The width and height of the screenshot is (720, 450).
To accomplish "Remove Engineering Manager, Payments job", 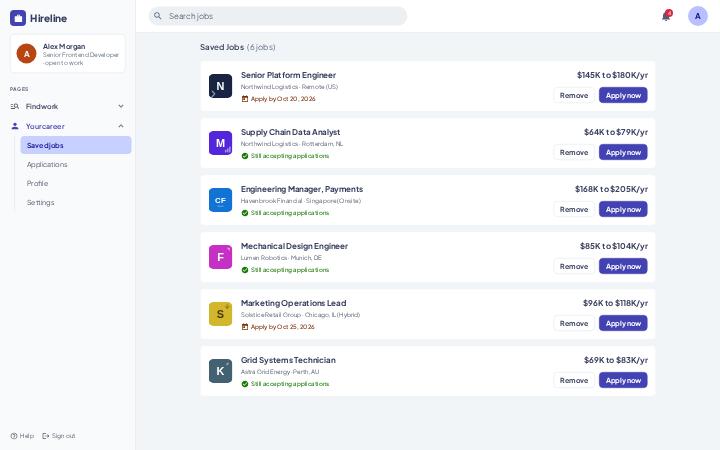I will [x=574, y=209].
